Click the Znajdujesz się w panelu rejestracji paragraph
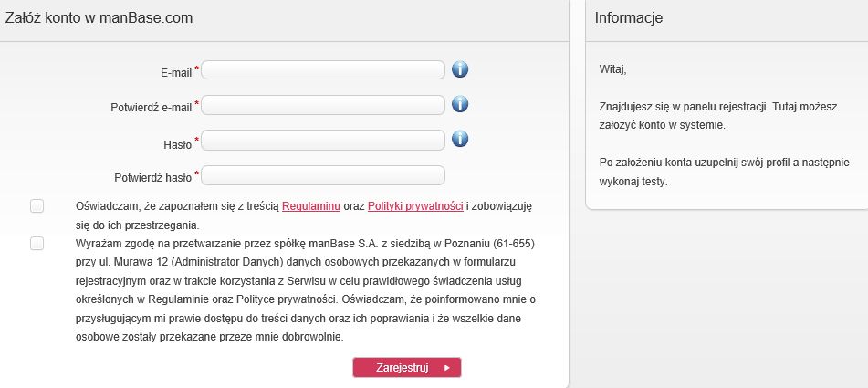Image resolution: width=868 pixels, height=388 pixels. point(718,116)
